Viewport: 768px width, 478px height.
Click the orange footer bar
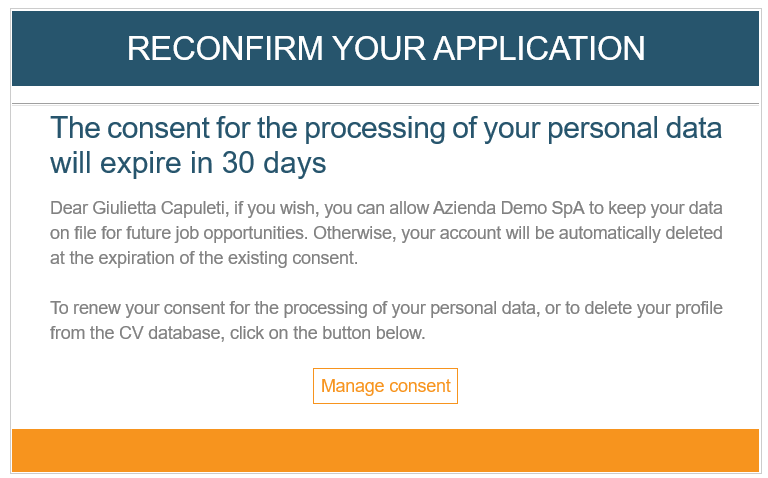click(385, 451)
